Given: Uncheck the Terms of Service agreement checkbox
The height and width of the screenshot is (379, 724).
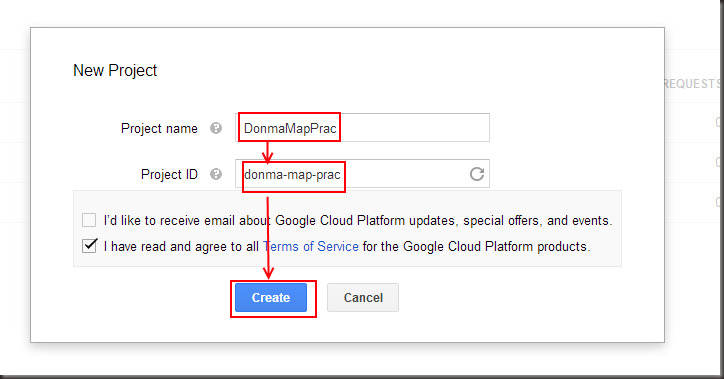Looking at the screenshot, I should pyautogui.click(x=89, y=246).
